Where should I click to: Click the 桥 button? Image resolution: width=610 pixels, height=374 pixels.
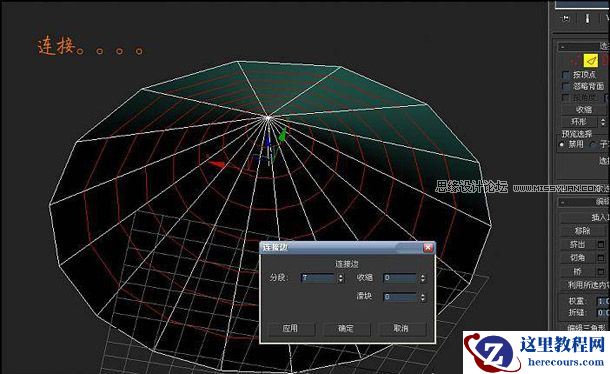pos(578,271)
